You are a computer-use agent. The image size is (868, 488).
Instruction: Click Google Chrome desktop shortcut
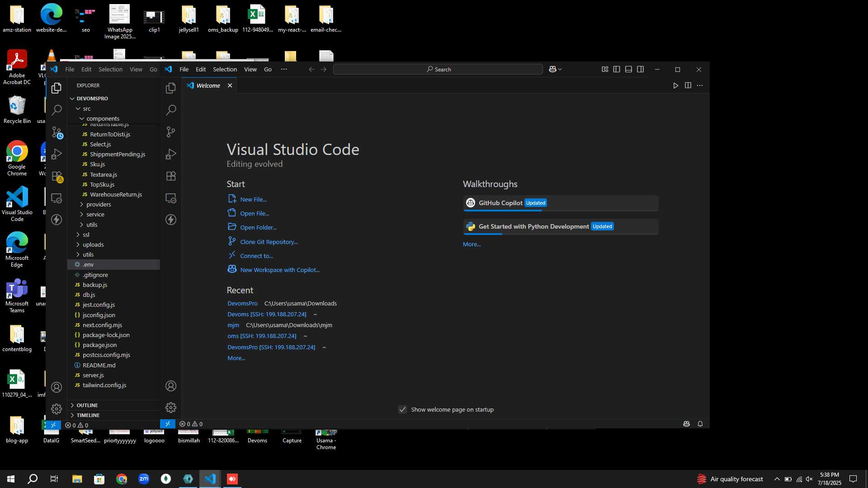pos(17,158)
